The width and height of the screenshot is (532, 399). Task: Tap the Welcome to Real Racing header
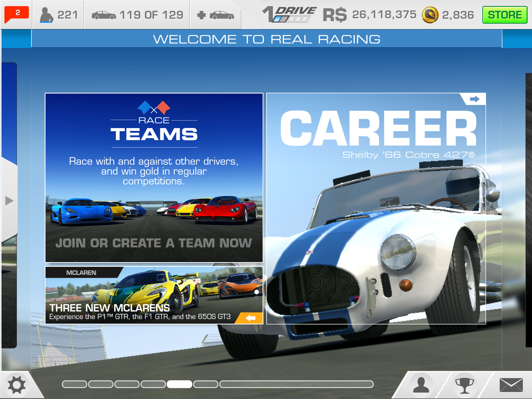coord(267,39)
